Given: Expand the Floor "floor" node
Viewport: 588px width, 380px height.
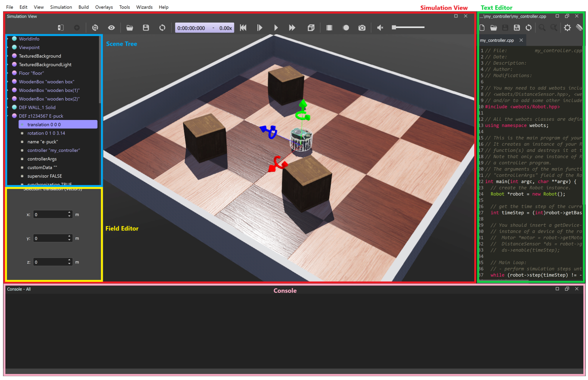Looking at the screenshot, I should 8,73.
